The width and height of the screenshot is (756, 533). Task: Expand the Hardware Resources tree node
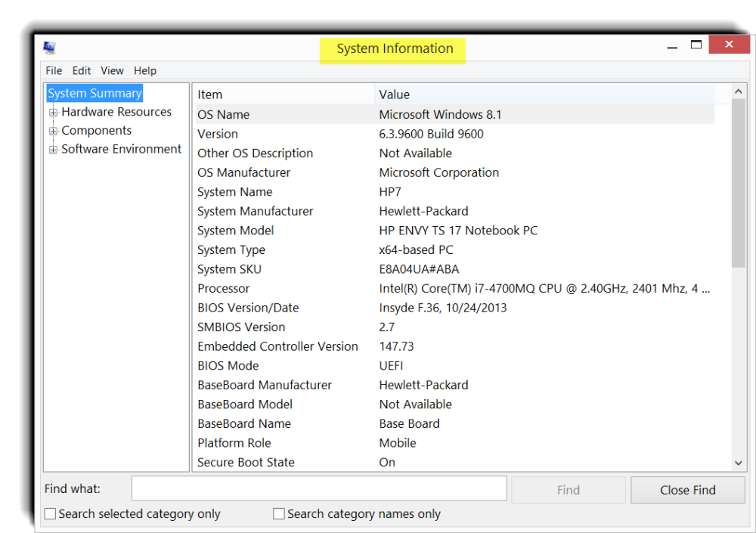(x=54, y=113)
